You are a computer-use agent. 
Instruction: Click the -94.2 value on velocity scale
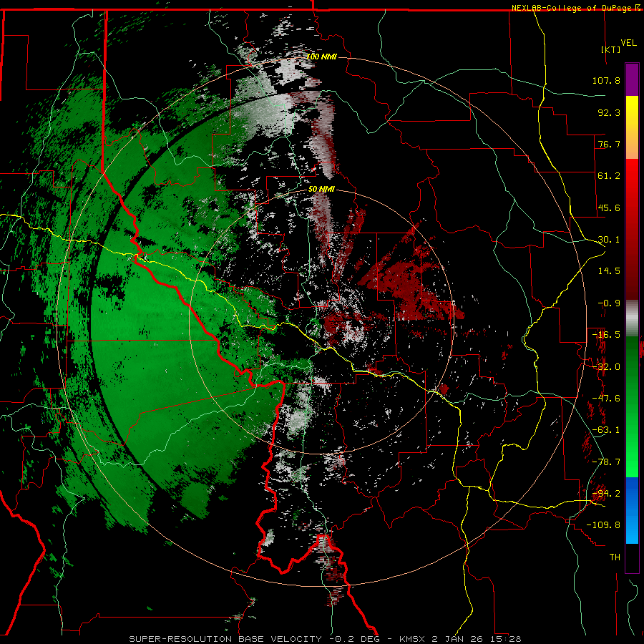[x=606, y=494]
